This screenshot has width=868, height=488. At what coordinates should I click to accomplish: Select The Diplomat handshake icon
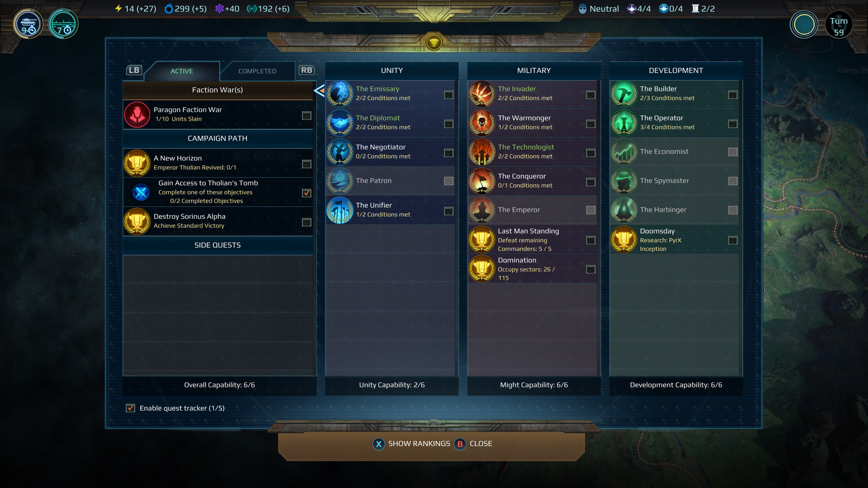click(340, 123)
